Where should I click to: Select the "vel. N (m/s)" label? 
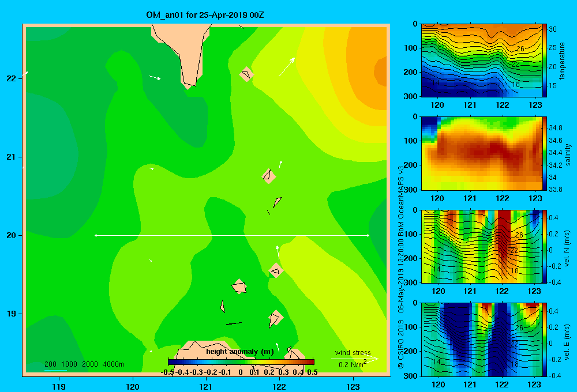[x=567, y=248]
